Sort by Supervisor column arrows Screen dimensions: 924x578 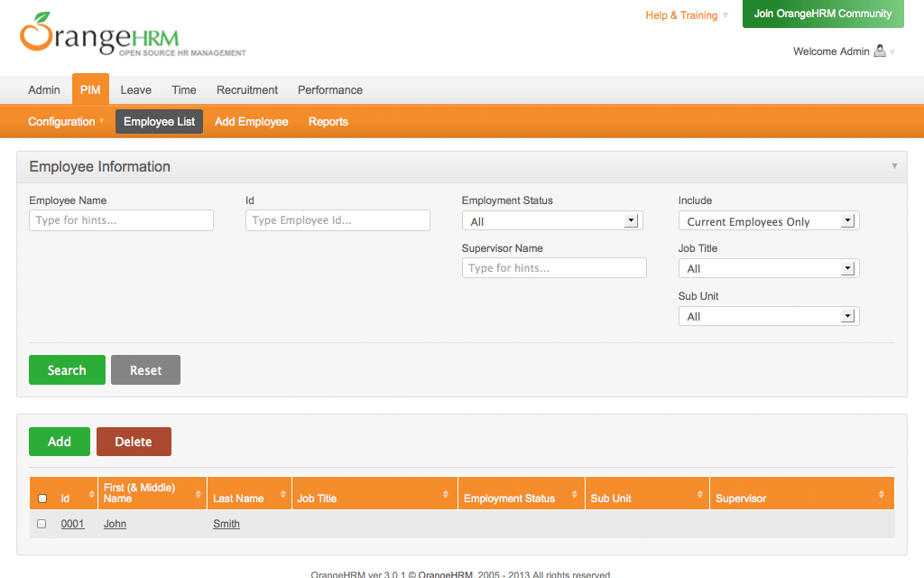click(882, 494)
